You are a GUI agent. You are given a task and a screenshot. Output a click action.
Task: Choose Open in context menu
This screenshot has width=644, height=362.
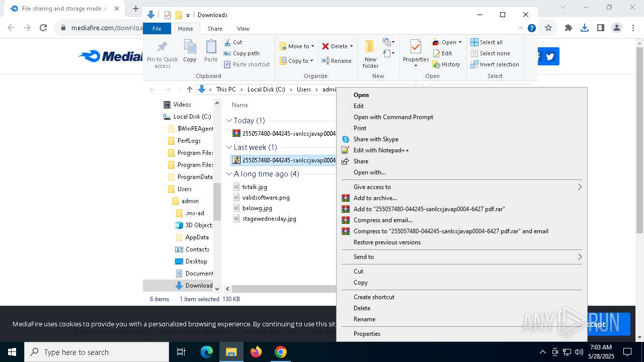[x=462, y=95]
